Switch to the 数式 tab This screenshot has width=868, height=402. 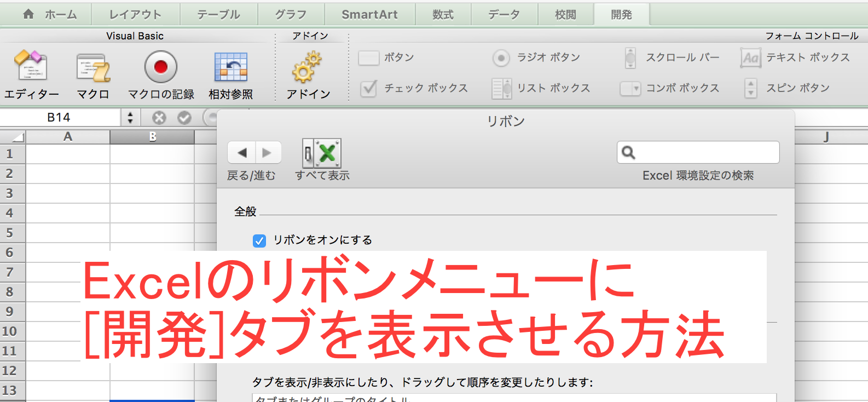[x=443, y=15]
